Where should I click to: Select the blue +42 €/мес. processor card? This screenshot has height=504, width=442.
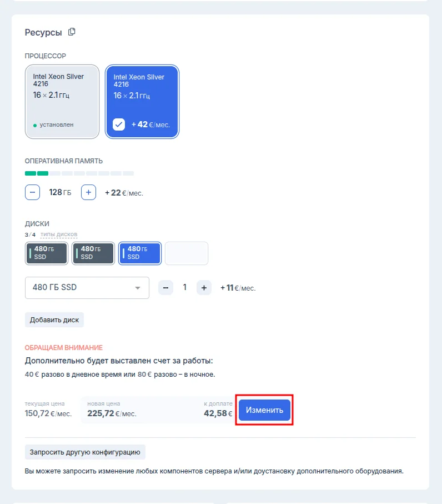[x=142, y=102]
